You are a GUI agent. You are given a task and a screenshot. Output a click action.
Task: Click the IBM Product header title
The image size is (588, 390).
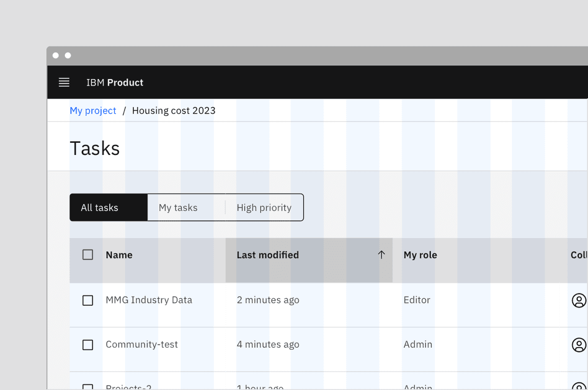click(115, 83)
